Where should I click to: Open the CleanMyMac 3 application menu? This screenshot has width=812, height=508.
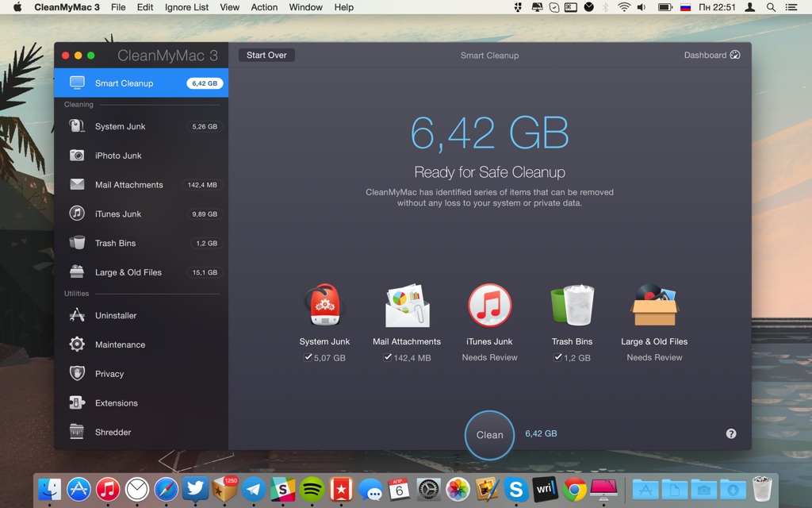[x=67, y=7]
